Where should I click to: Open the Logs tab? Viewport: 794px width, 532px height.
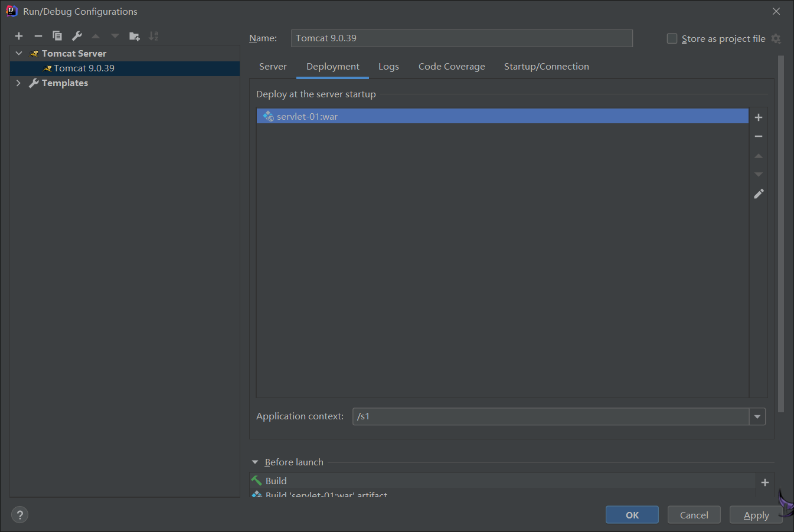coord(388,67)
